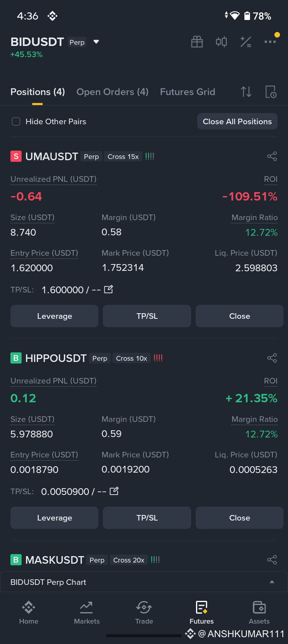Tap the Wi-Fi status icon
Screen dimensions: 288x644
coord(234,16)
